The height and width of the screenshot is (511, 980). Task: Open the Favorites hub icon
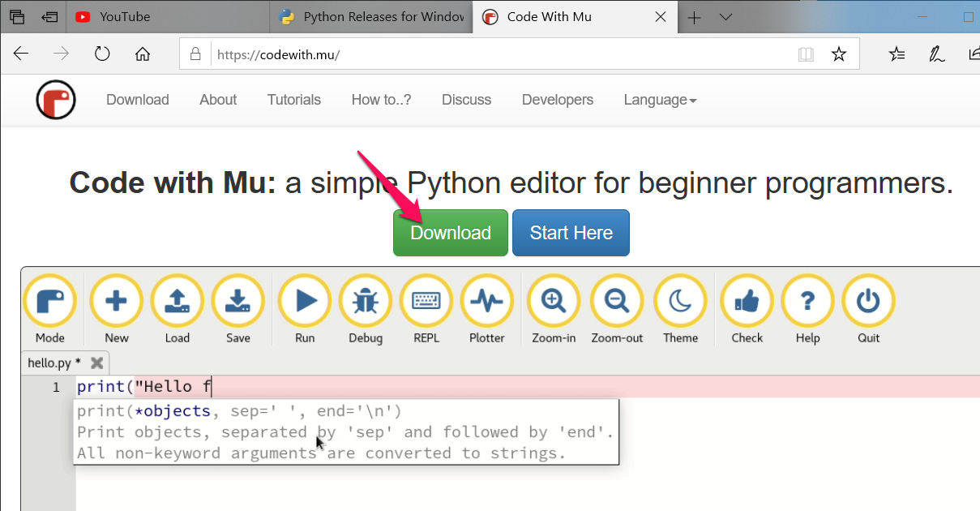coord(897,54)
